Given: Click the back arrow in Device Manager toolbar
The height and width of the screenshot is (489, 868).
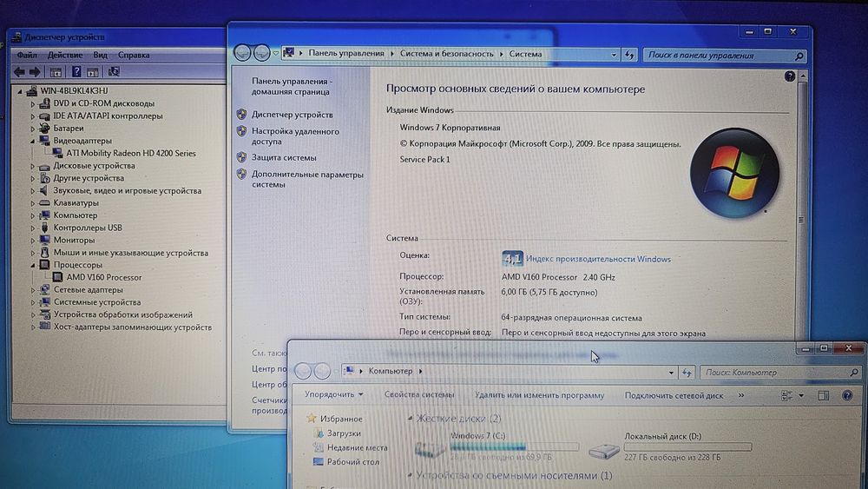Looking at the screenshot, I should pyautogui.click(x=19, y=71).
